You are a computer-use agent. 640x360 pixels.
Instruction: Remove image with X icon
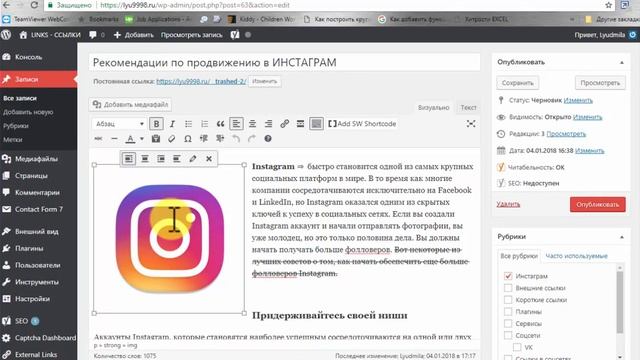point(209,159)
